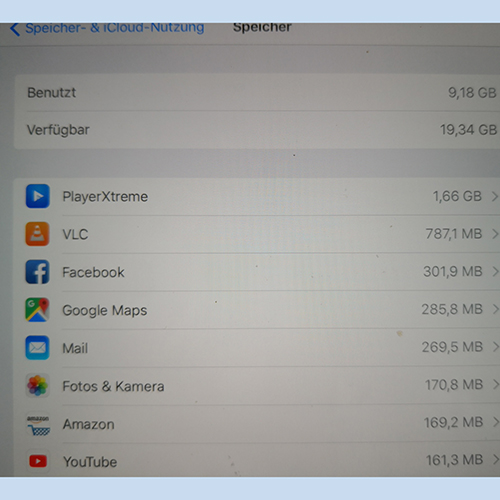Expand VLC storage details chevron

click(495, 234)
